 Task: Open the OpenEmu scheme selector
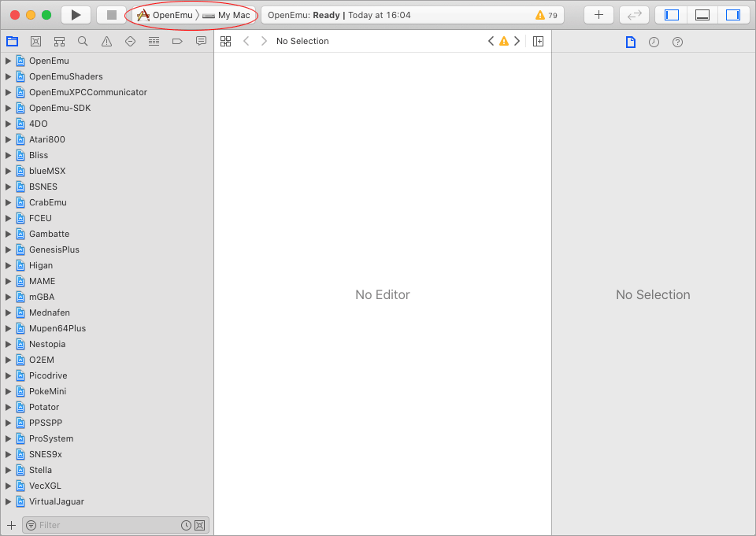(x=165, y=16)
